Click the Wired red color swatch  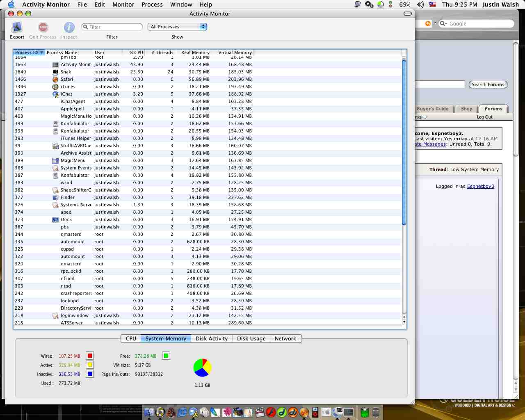[90, 356]
